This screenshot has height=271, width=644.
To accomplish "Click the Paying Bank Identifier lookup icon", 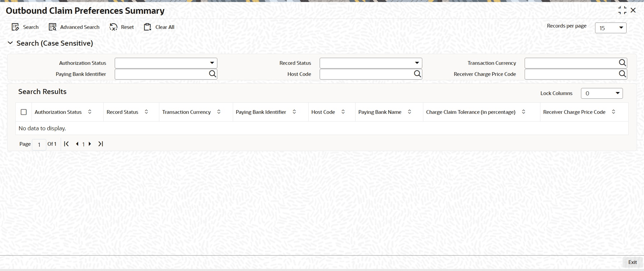I will (212, 74).
